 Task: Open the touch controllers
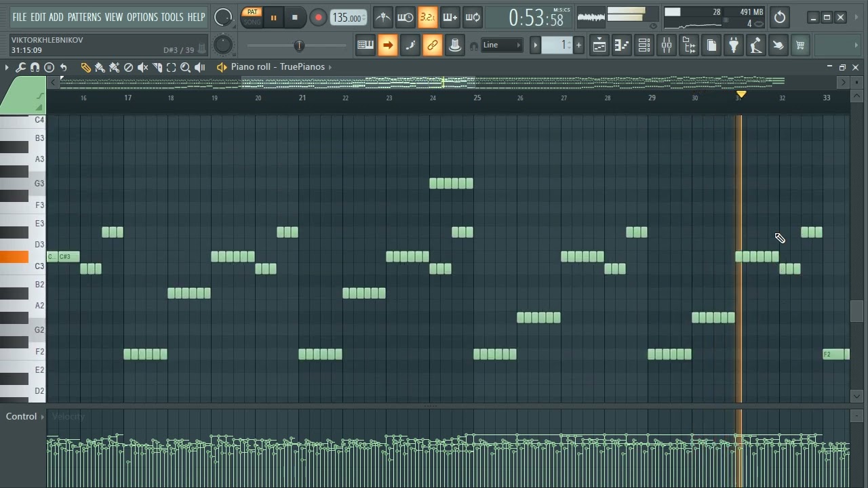778,45
